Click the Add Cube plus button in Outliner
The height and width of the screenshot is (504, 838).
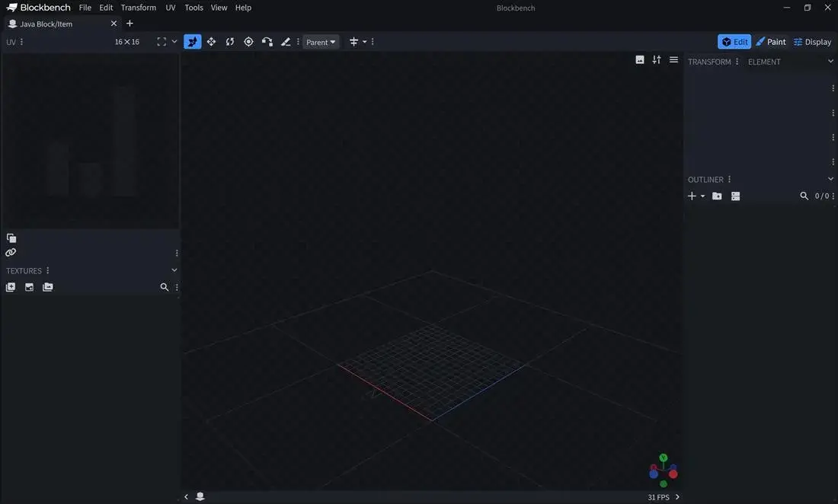[692, 196]
